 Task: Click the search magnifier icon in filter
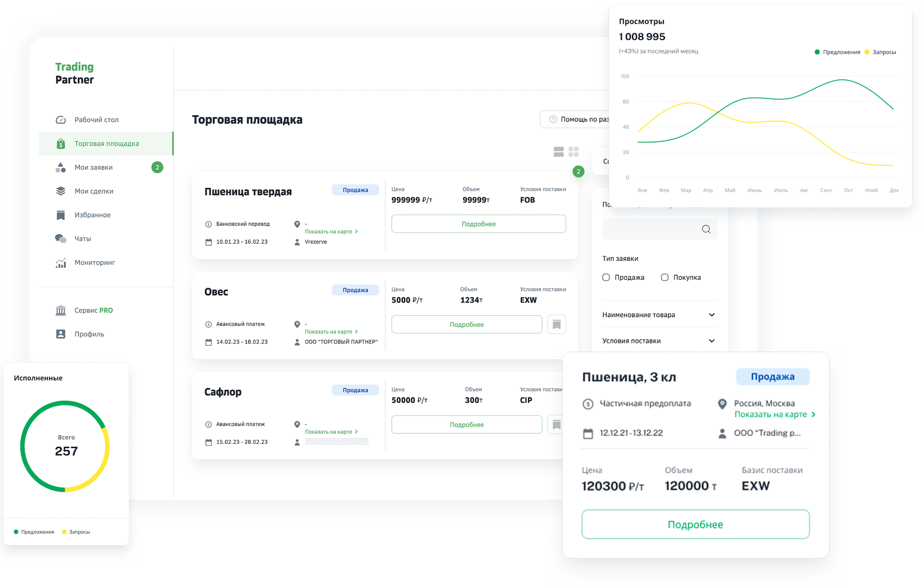[706, 229]
